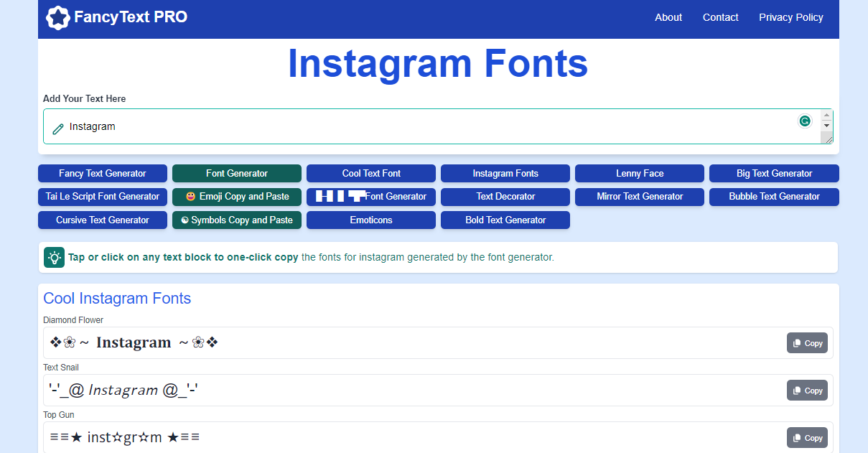This screenshot has height=453, width=868.
Task: Click the scroll-down arrow in the textarea
Action: click(x=826, y=126)
